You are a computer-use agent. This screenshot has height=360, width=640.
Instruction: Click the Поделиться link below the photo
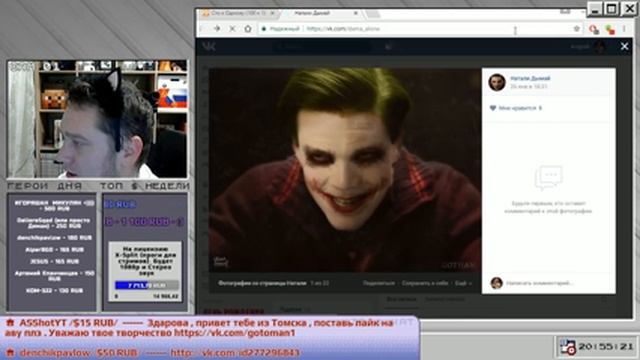click(x=378, y=283)
